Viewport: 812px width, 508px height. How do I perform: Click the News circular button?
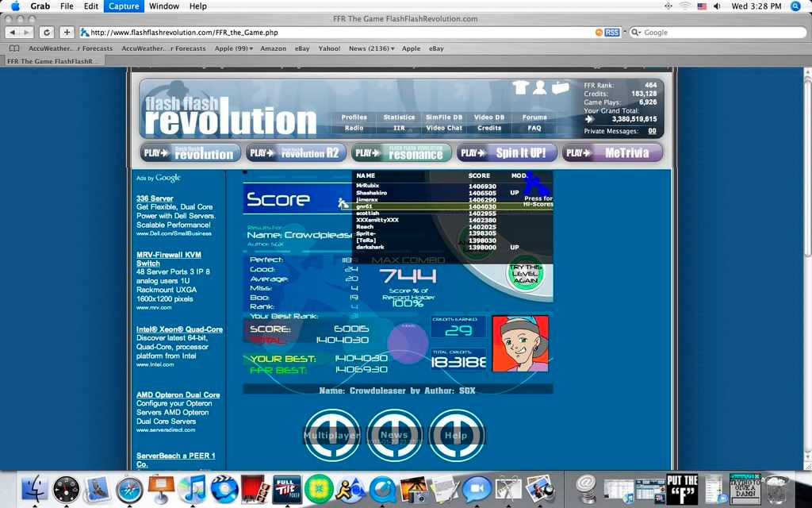pos(394,435)
